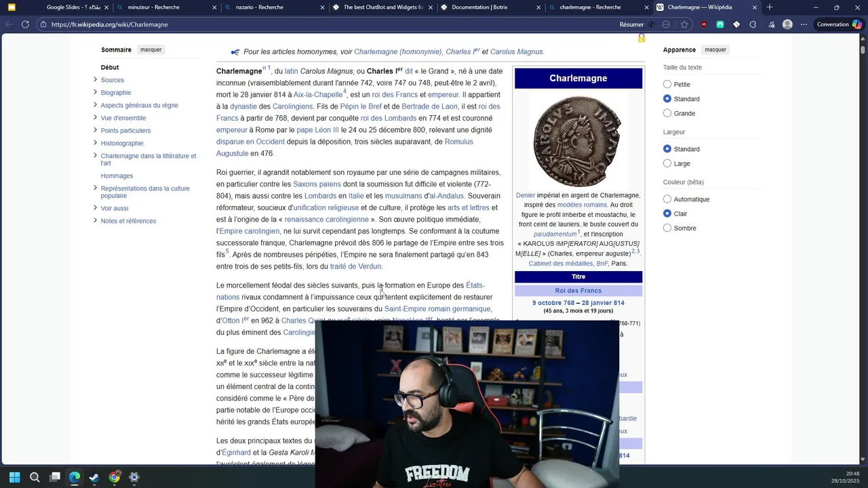Image resolution: width=868 pixels, height=488 pixels.
Task: Close the Charlemagne Wikipédia tab
Action: click(x=753, y=7)
